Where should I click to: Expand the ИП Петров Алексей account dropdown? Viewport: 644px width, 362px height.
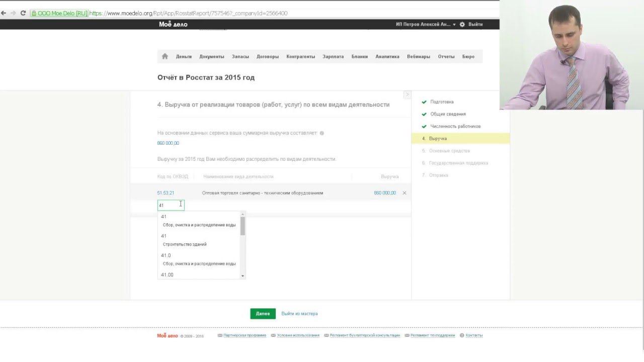point(426,24)
